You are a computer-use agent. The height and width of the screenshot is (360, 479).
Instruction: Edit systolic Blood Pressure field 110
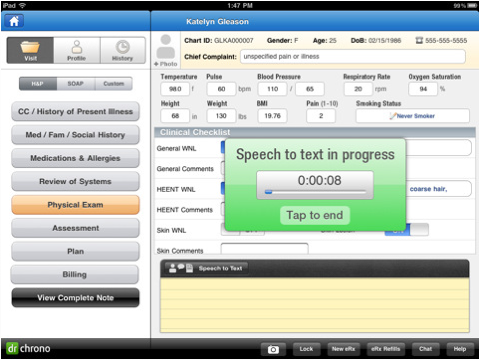[x=272, y=89]
